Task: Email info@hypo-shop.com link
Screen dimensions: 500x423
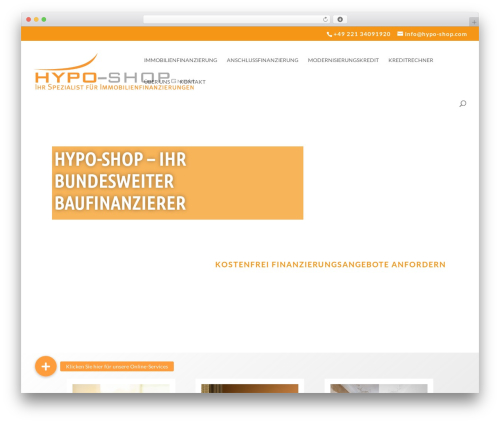Action: (x=436, y=34)
